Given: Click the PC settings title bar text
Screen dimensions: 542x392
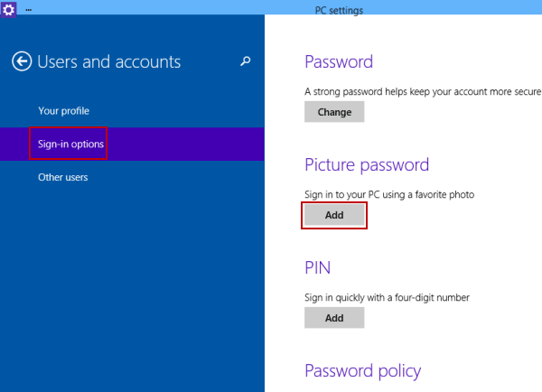Looking at the screenshot, I should click(x=339, y=10).
